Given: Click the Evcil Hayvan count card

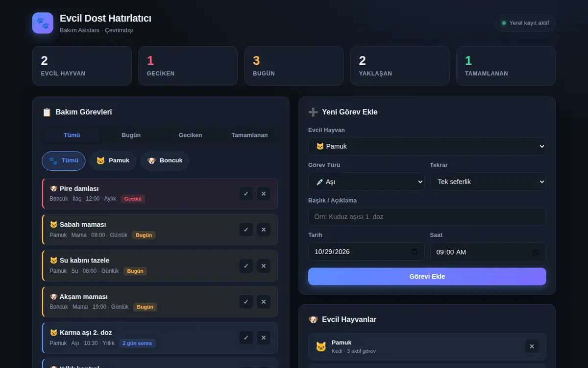Looking at the screenshot, I should (82, 66).
